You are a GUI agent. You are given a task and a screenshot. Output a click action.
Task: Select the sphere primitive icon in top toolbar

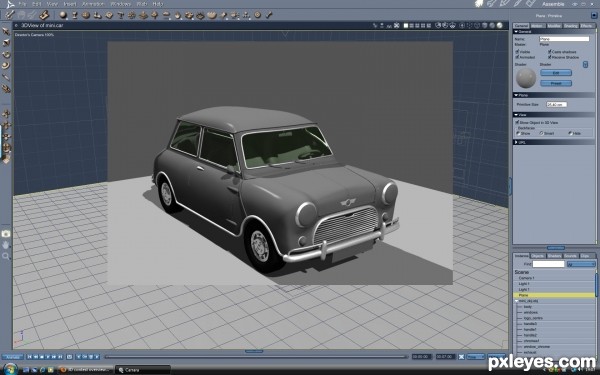(x=63, y=15)
